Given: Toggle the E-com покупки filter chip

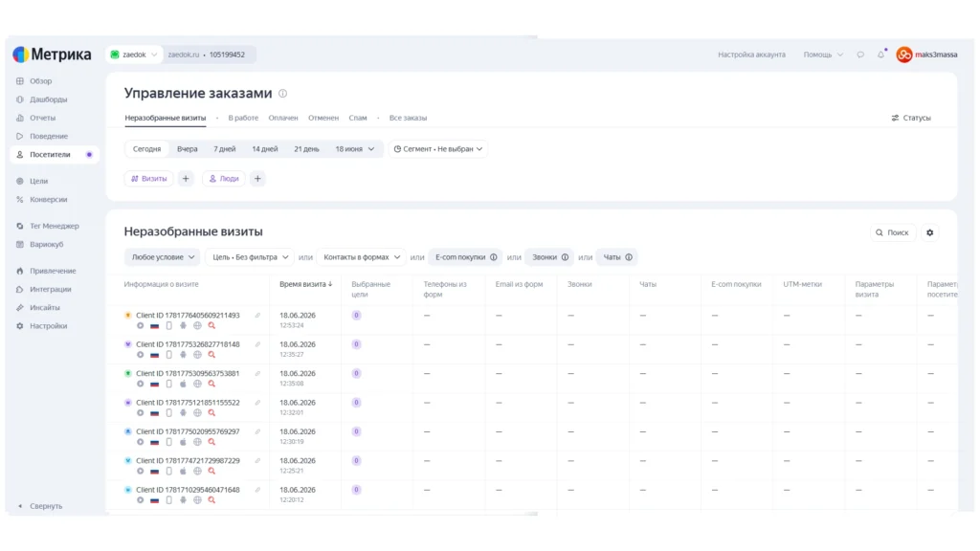Looking at the screenshot, I should [x=466, y=257].
